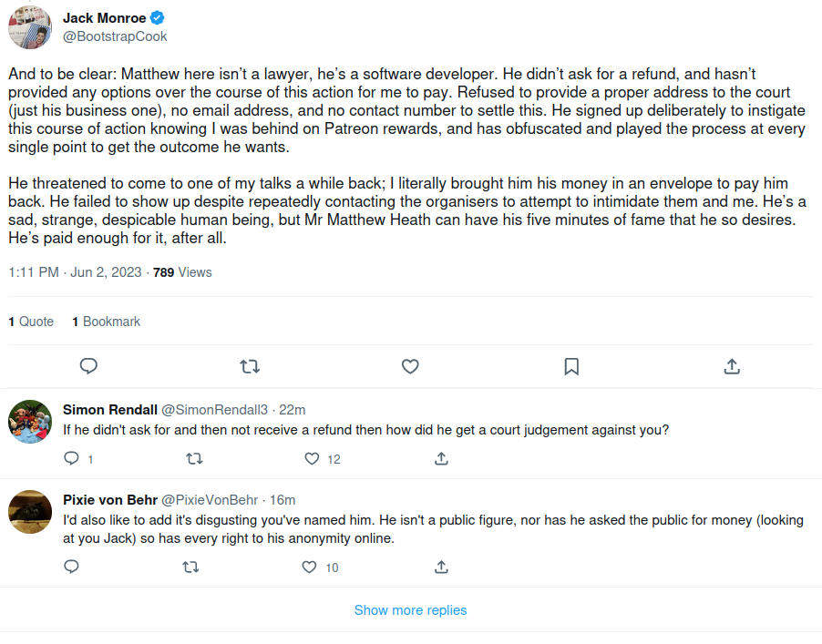Open the Quote count for this tweet
Viewport: 822px width, 644px height.
click(31, 321)
